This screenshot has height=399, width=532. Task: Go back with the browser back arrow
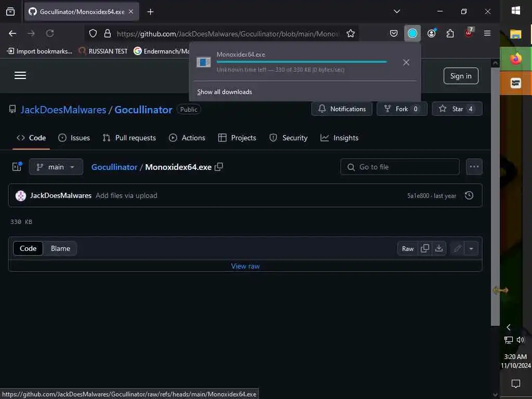coord(12,33)
